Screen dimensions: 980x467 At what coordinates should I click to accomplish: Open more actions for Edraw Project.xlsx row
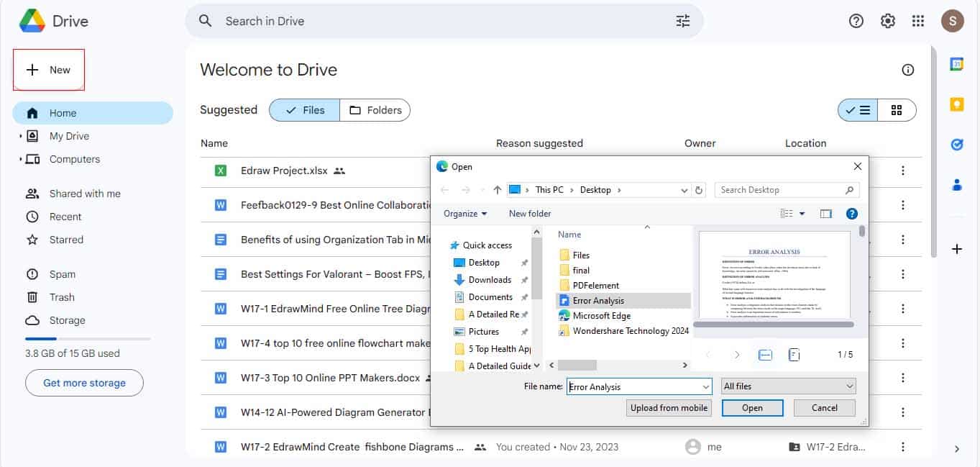[x=903, y=171]
